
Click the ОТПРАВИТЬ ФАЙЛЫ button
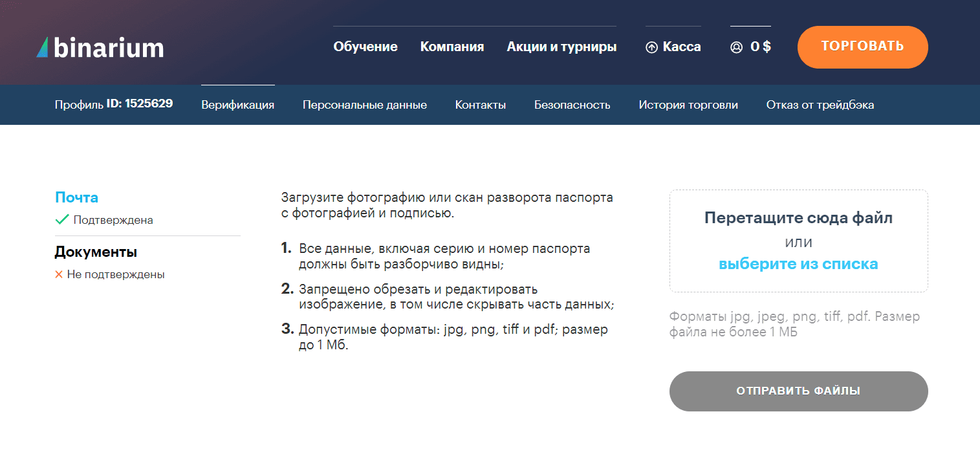pyautogui.click(x=798, y=391)
